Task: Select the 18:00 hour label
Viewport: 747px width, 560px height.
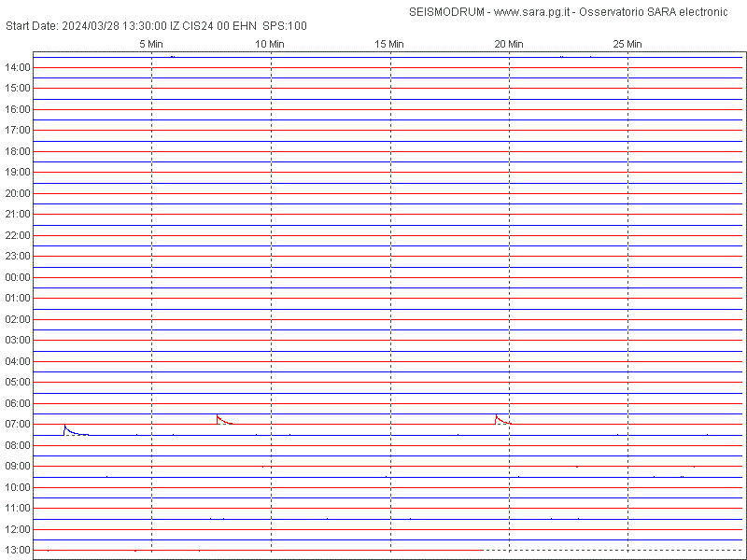Action: 18,151
